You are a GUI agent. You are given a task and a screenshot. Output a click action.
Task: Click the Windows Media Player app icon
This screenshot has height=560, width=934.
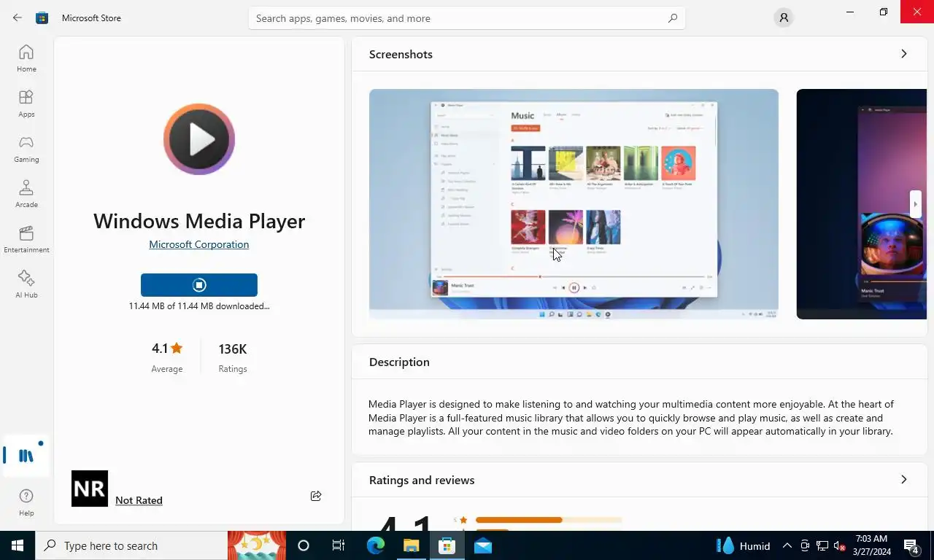coord(199,139)
